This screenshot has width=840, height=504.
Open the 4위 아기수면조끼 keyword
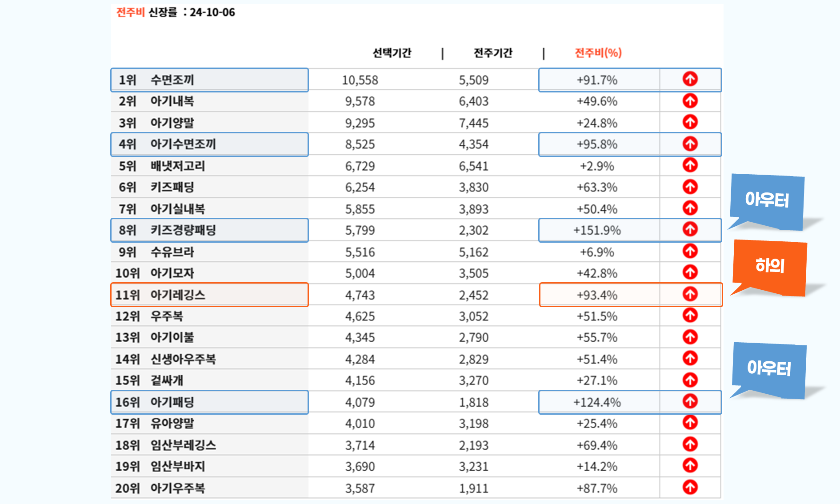tap(183, 144)
